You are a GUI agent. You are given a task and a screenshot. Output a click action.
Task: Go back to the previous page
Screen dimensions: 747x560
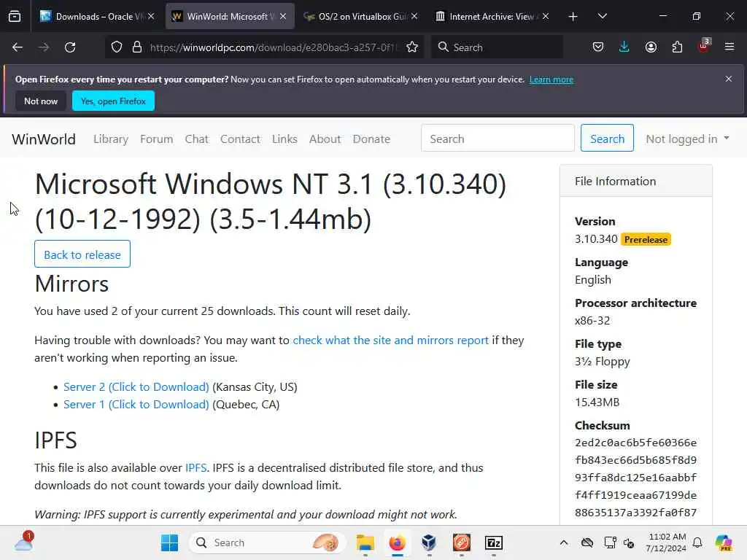coord(18,47)
